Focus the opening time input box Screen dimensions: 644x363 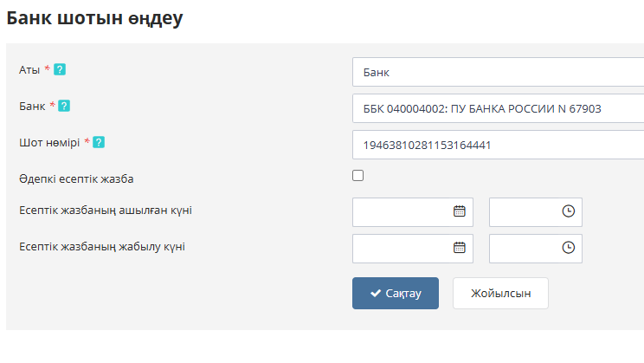(x=525, y=211)
